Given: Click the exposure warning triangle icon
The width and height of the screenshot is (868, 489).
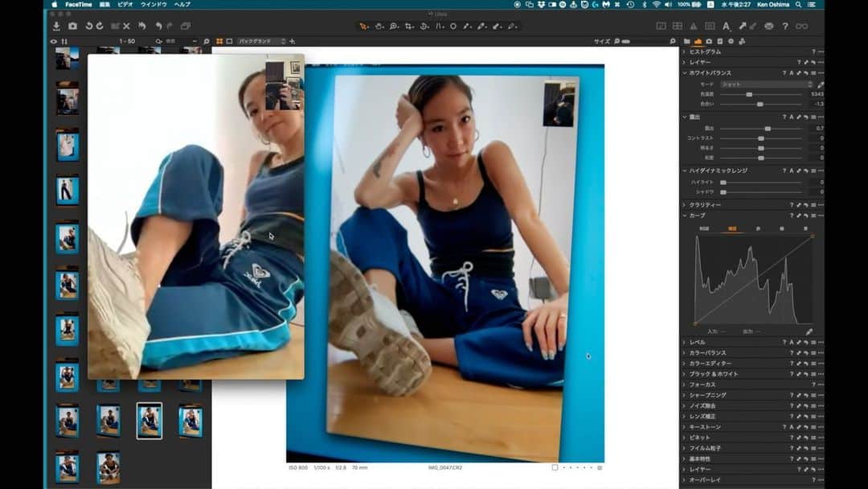Looking at the screenshot, I should (694, 26).
